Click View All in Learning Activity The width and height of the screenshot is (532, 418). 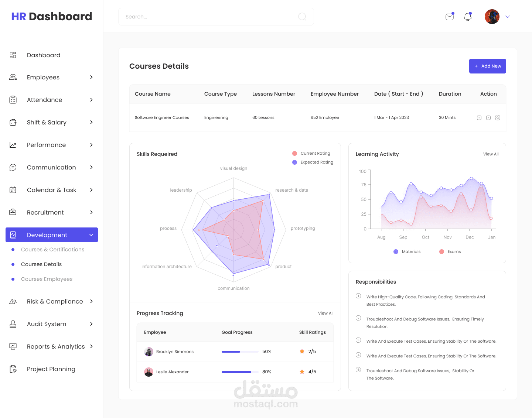(491, 154)
